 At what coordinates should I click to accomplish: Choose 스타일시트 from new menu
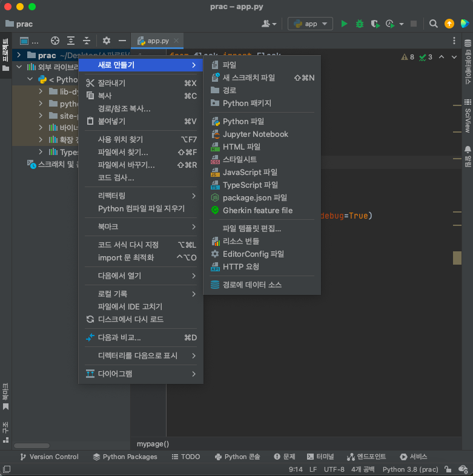coord(262,160)
